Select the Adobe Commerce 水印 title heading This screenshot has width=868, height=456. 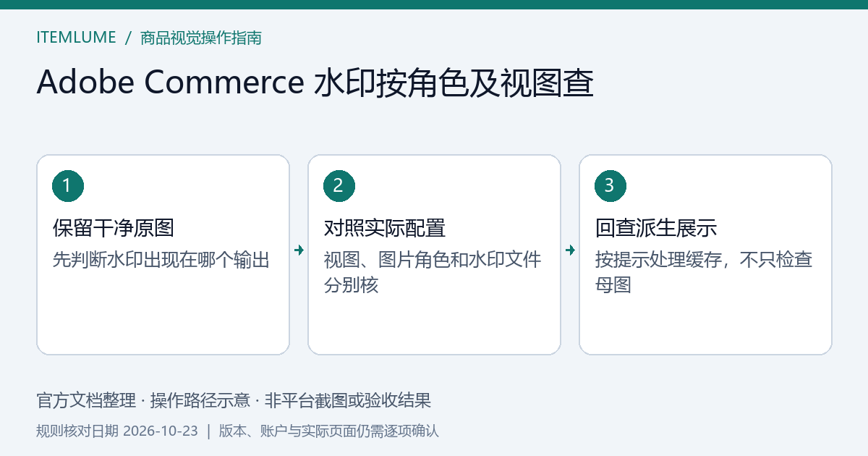pos(315,83)
